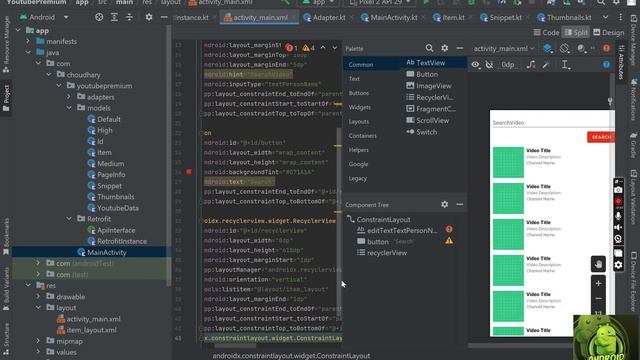Image resolution: width=640 pixels, height=360 pixels.
Task: Toggle autoconnect magnet icon in design toolbar
Action: click(489, 64)
